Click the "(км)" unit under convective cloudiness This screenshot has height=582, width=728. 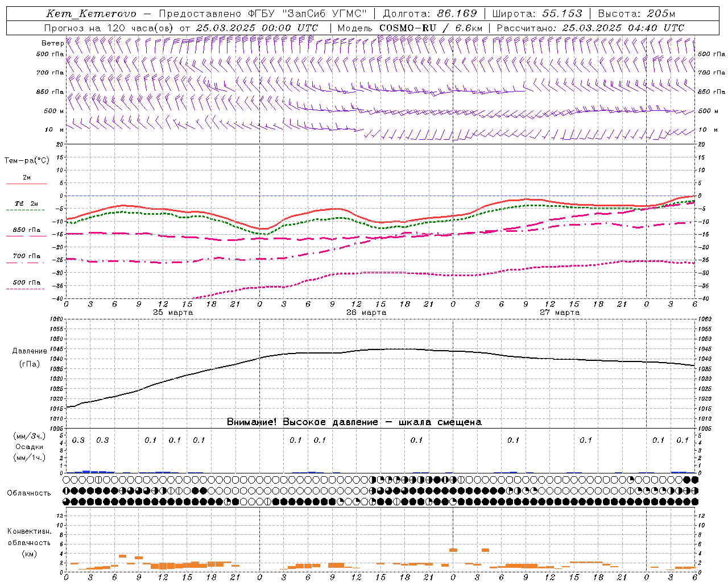point(29,554)
